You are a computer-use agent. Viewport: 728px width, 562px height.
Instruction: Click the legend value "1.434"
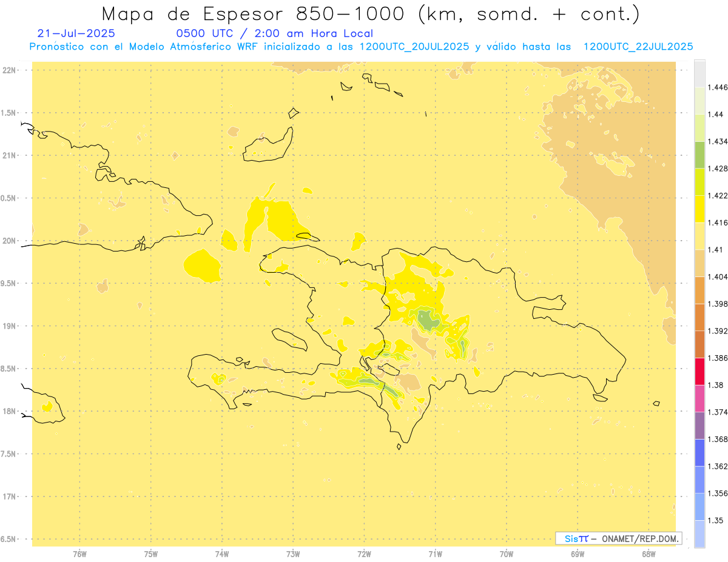coord(717,141)
